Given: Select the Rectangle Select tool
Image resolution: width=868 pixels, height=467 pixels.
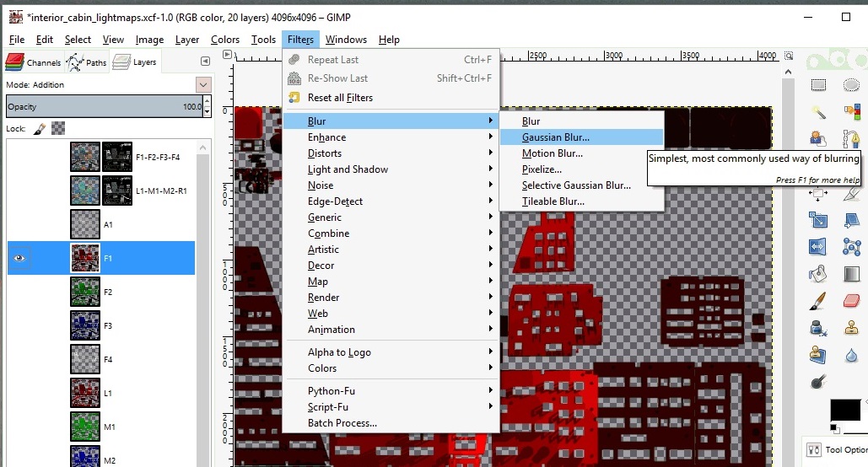Looking at the screenshot, I should (x=818, y=84).
